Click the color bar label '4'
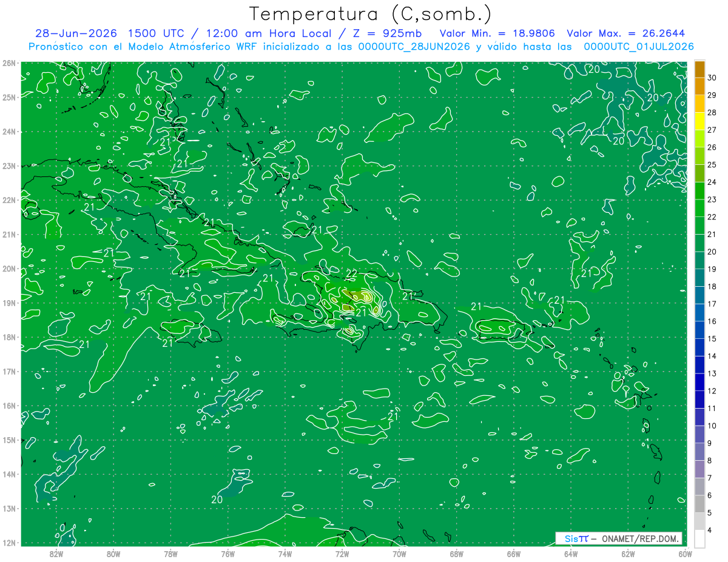 [710, 530]
